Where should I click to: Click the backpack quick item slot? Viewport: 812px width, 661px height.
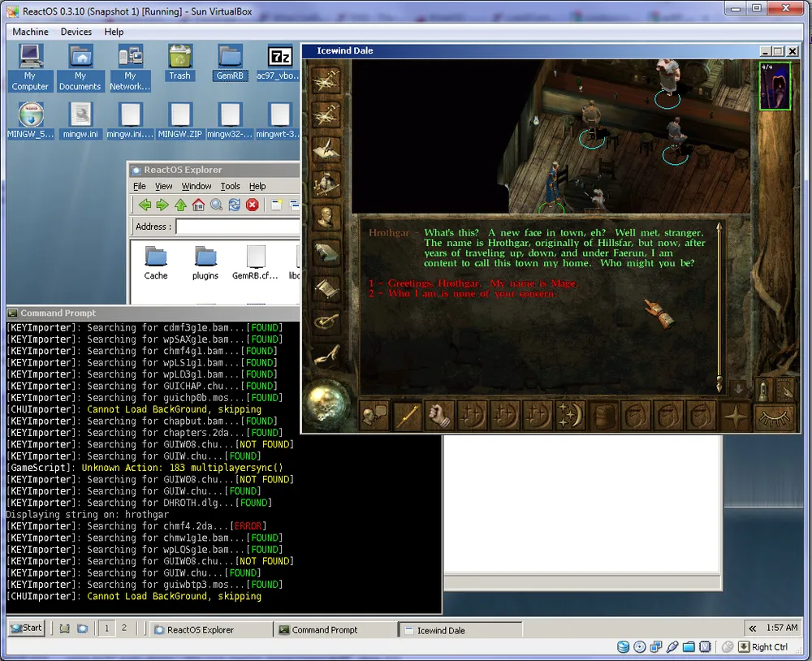[603, 416]
